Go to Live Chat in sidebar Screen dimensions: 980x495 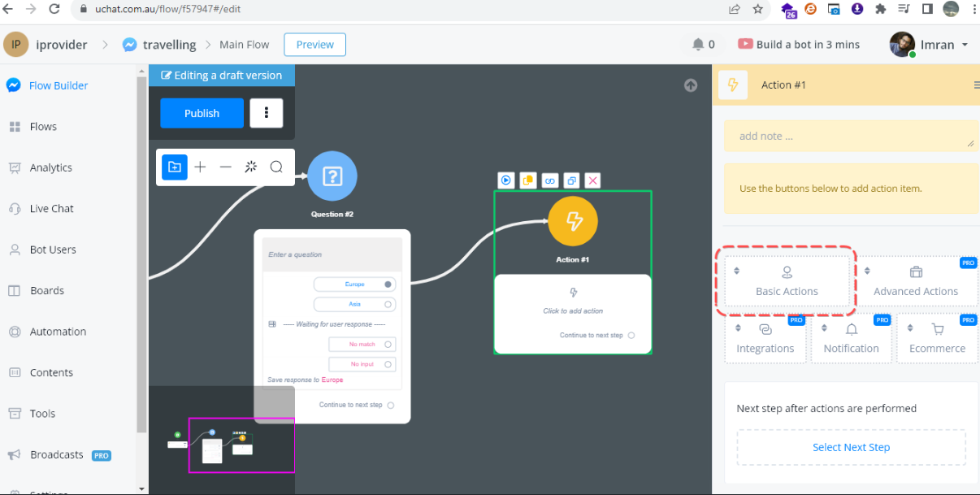tap(51, 209)
